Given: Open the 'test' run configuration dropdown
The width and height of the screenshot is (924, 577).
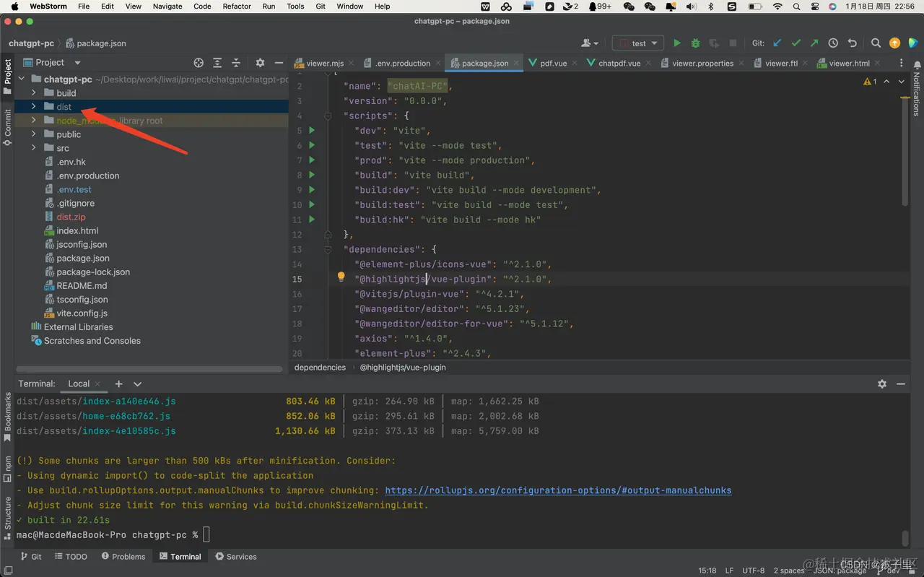Looking at the screenshot, I should 638,43.
